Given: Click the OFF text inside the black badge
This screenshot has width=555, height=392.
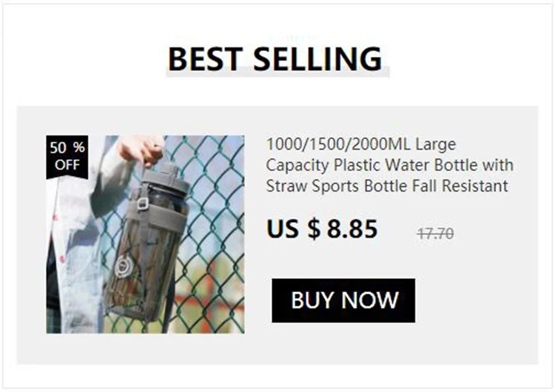Looking at the screenshot, I should click(67, 165).
